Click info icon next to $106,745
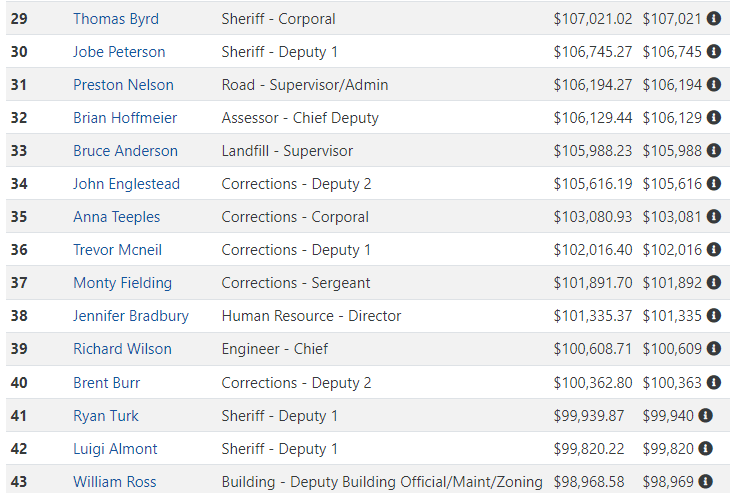730x493 pixels. pos(714,51)
